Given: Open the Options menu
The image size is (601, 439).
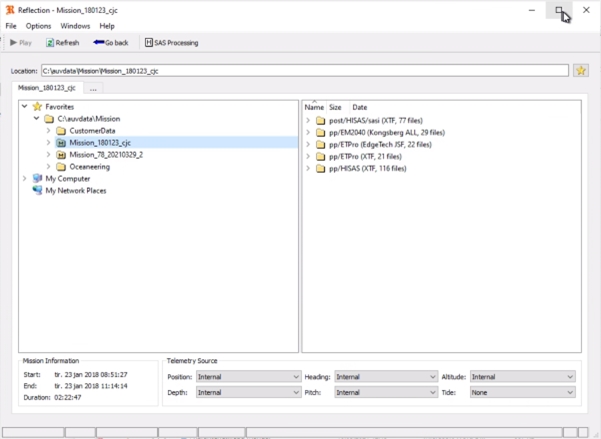Looking at the screenshot, I should coord(38,26).
